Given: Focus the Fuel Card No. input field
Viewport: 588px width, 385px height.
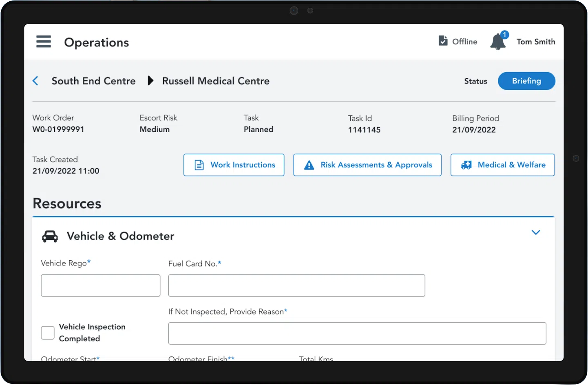Looking at the screenshot, I should coord(296,285).
